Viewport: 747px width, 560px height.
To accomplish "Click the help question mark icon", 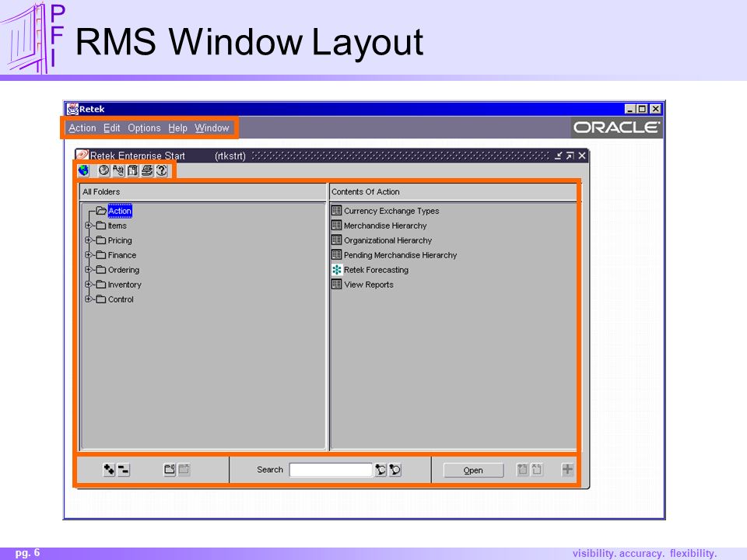I will click(162, 170).
